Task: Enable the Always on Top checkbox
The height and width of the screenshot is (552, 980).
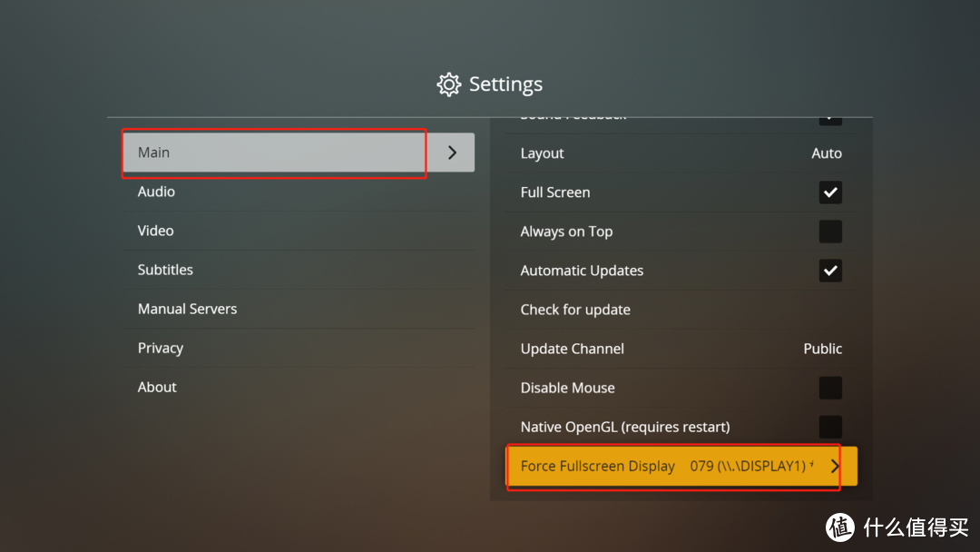Action: 830,232
